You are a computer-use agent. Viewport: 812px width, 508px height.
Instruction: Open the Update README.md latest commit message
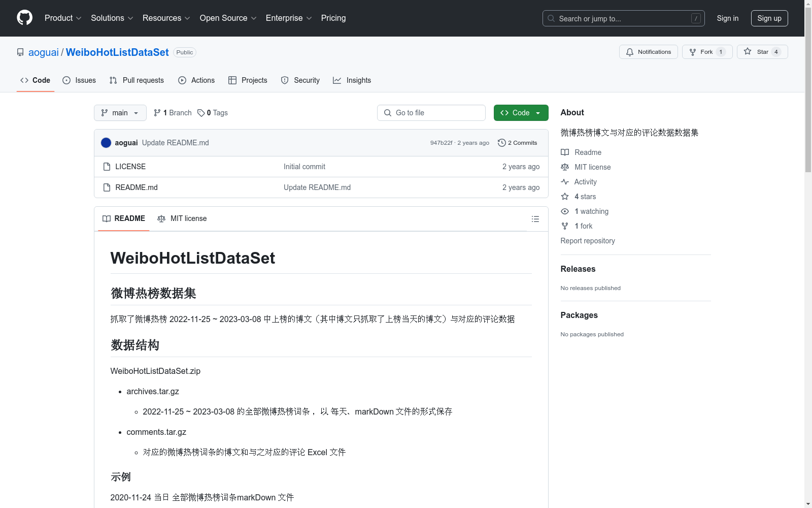[x=176, y=143]
